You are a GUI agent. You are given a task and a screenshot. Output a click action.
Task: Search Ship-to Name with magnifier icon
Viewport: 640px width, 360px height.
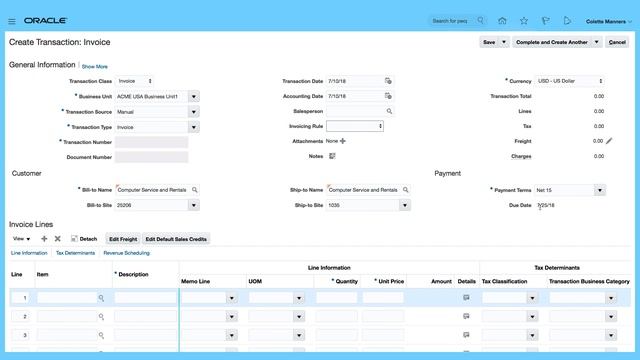coord(406,190)
